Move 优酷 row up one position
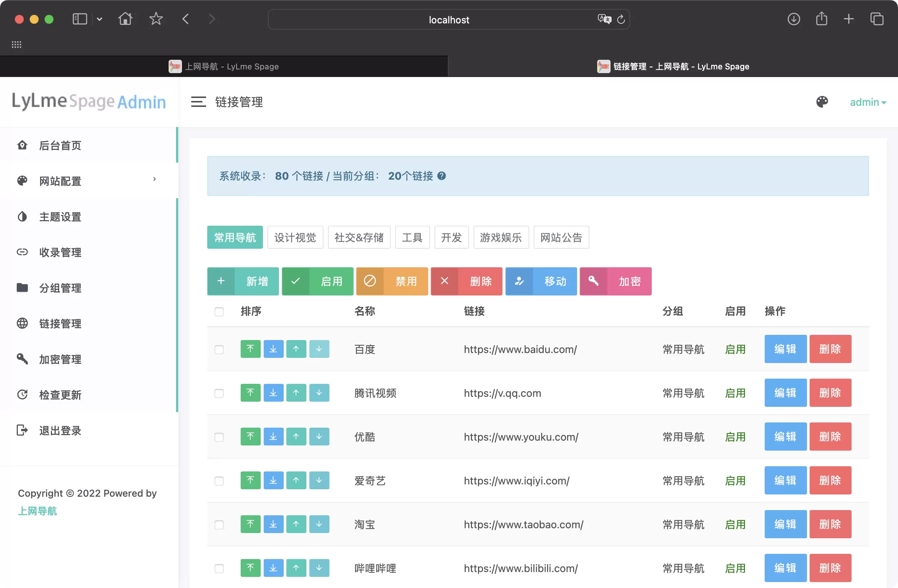This screenshot has height=588, width=898. pos(296,437)
